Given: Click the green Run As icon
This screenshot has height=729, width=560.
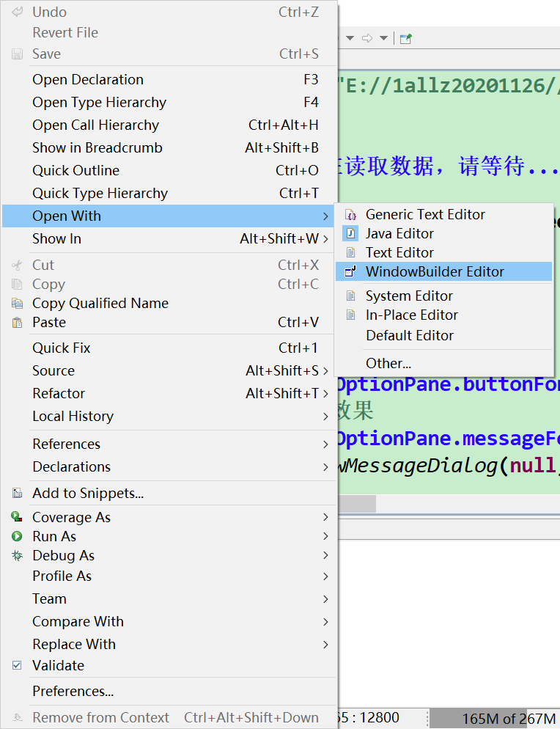Looking at the screenshot, I should click(17, 536).
